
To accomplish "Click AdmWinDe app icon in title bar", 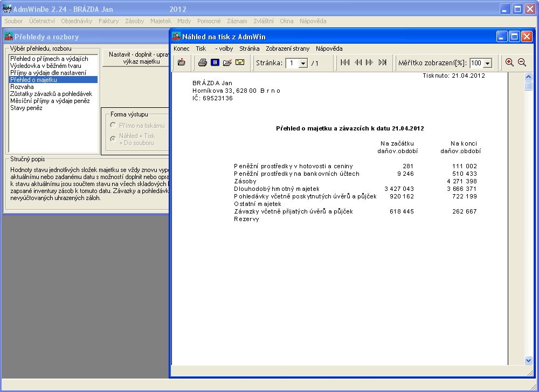I will 7,9.
